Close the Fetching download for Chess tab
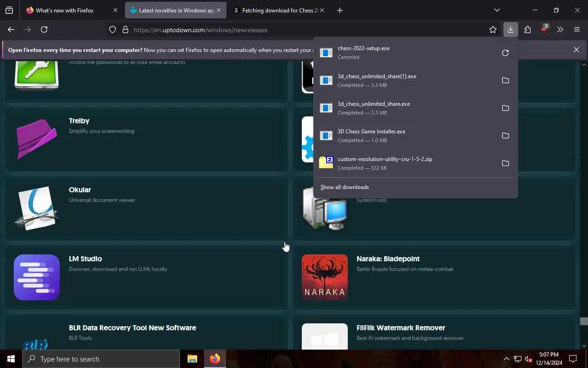 322,10
